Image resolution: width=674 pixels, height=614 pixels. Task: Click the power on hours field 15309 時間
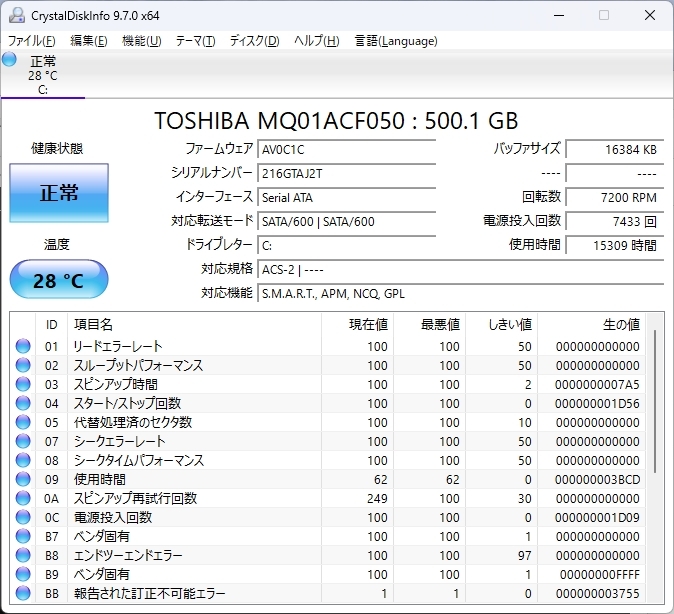tap(615, 246)
